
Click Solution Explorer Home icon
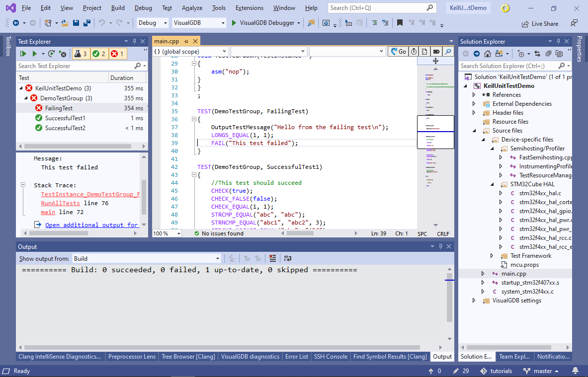[x=488, y=54]
